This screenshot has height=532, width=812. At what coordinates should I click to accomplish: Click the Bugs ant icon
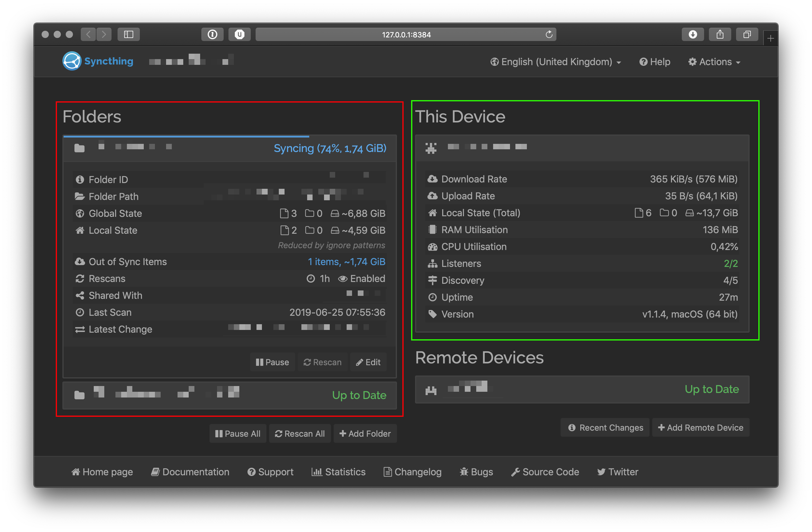[x=464, y=472]
